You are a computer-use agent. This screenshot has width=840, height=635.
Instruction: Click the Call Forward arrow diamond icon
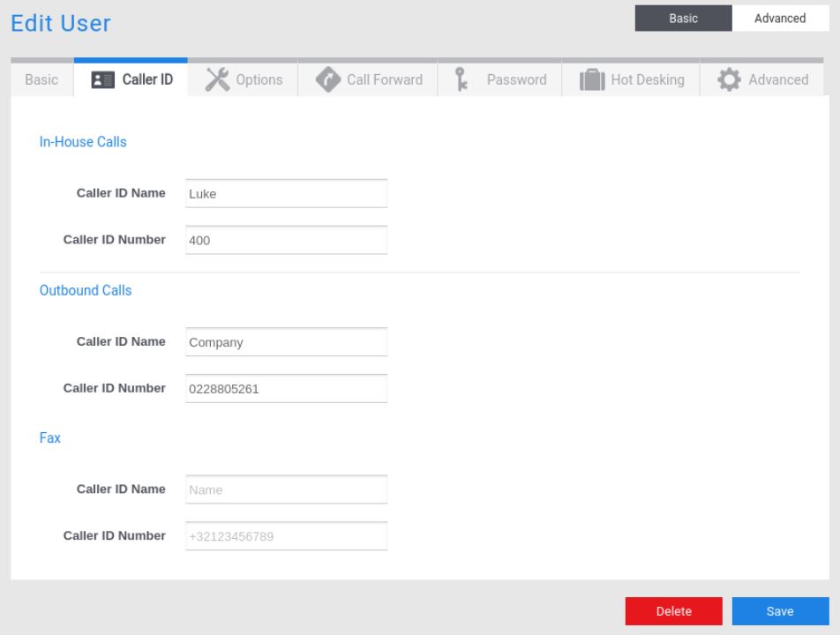point(327,79)
